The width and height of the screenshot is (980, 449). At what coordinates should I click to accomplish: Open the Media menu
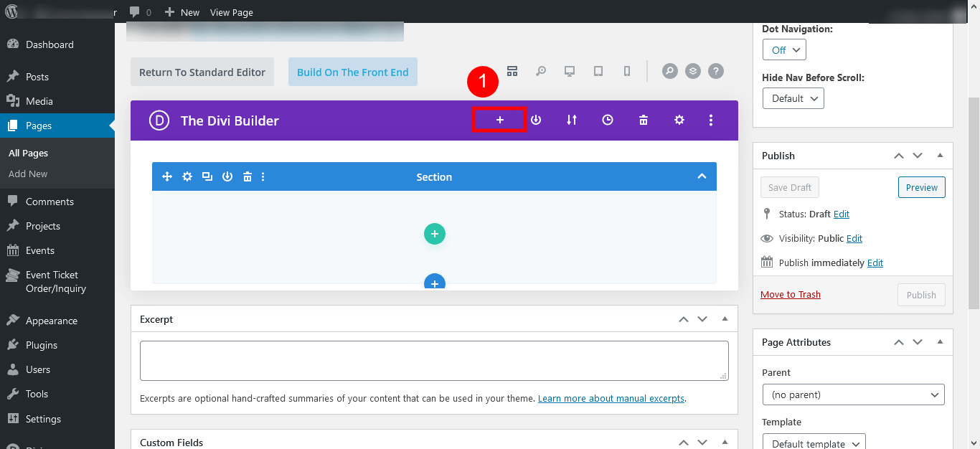(57, 101)
